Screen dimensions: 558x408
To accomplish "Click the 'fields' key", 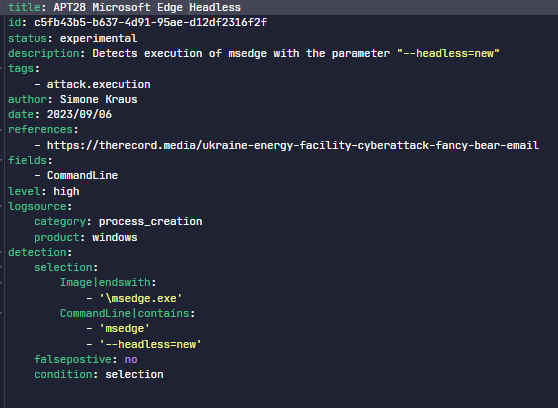I will click(27, 161).
